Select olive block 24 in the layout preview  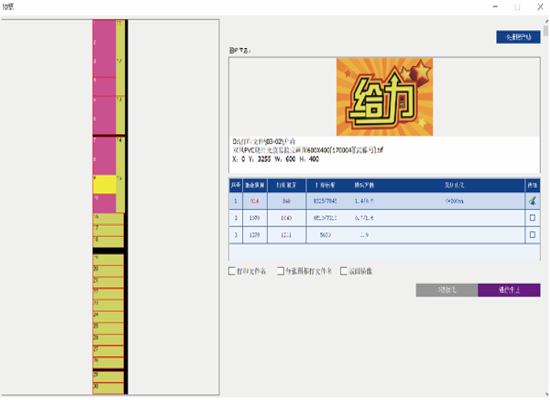click(x=108, y=317)
